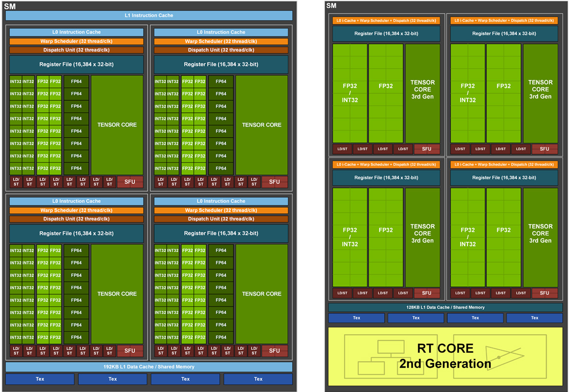Screen dimensions: 588x392
Task: Click the Register File (16,384 x 32-bit) label
Action: pos(75,64)
